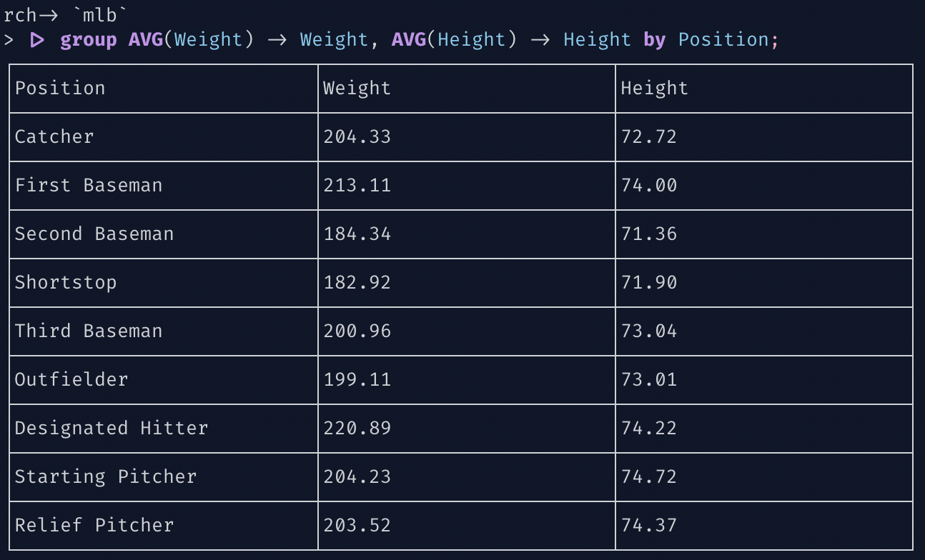Click the purple triangle prompt icon
The height and width of the screenshot is (560, 925).
click(x=37, y=40)
